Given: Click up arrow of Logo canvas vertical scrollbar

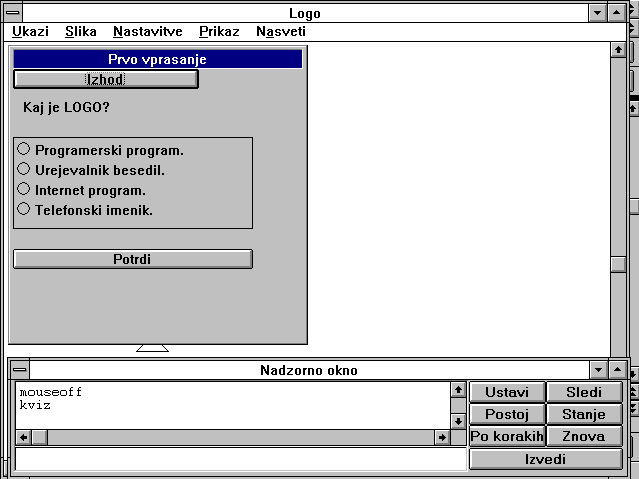Looking at the screenshot, I should tap(618, 50).
